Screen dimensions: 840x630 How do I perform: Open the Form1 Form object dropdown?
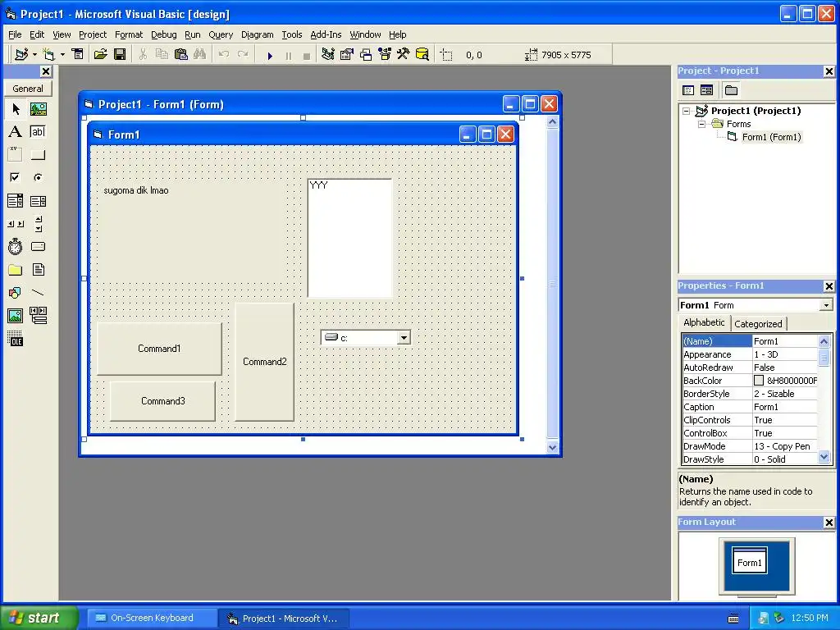[827, 305]
